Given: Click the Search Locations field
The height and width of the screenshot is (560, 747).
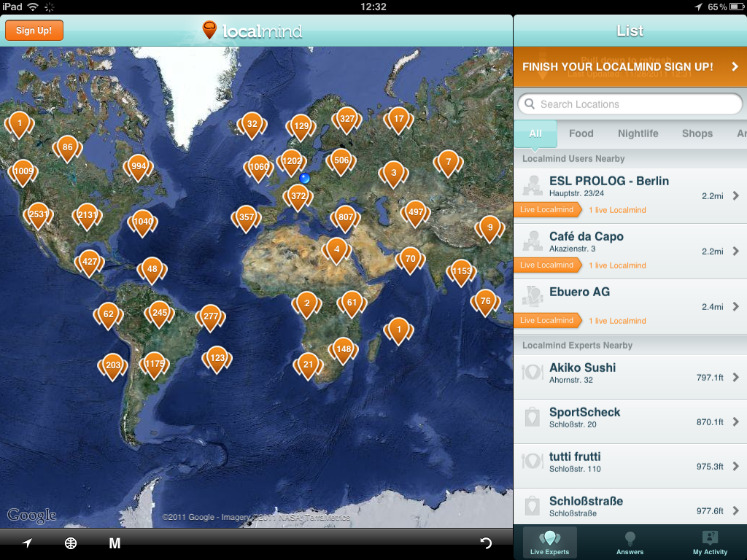Looking at the screenshot, I should point(630,104).
